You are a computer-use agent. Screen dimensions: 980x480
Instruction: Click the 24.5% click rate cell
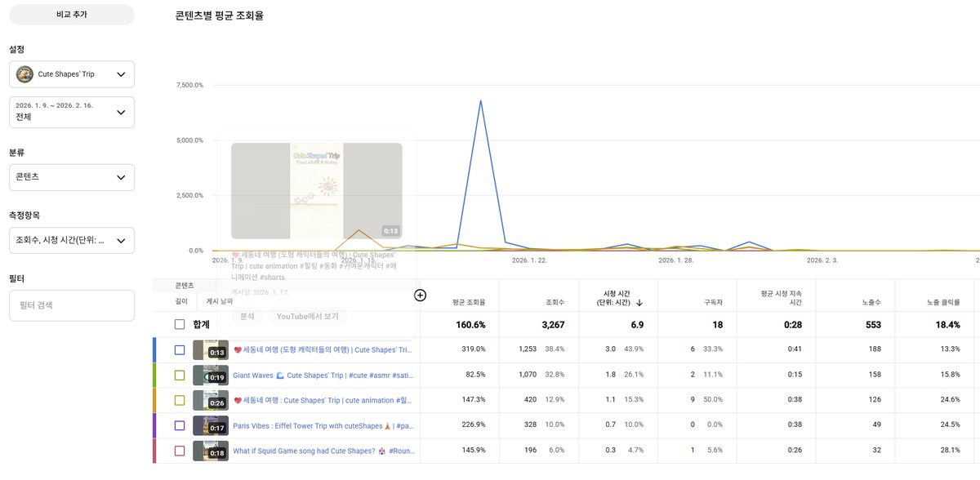pos(950,425)
